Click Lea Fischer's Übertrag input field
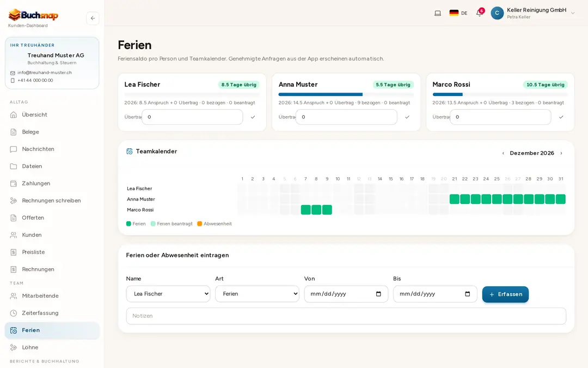 pyautogui.click(x=192, y=117)
